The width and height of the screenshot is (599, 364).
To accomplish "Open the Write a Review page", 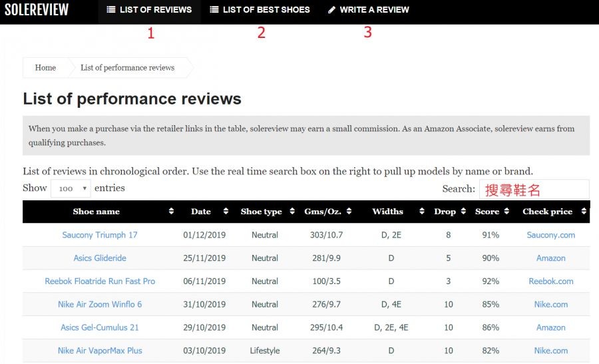I will (x=369, y=10).
